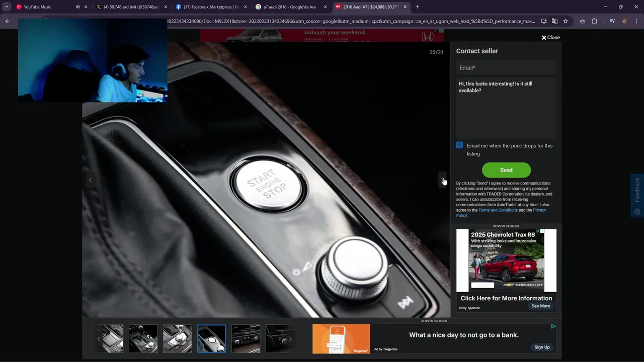Click the Email input field

(506, 68)
